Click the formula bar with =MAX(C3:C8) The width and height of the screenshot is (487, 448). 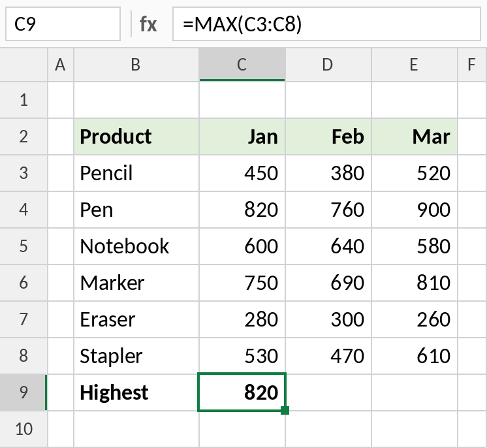pos(326,24)
